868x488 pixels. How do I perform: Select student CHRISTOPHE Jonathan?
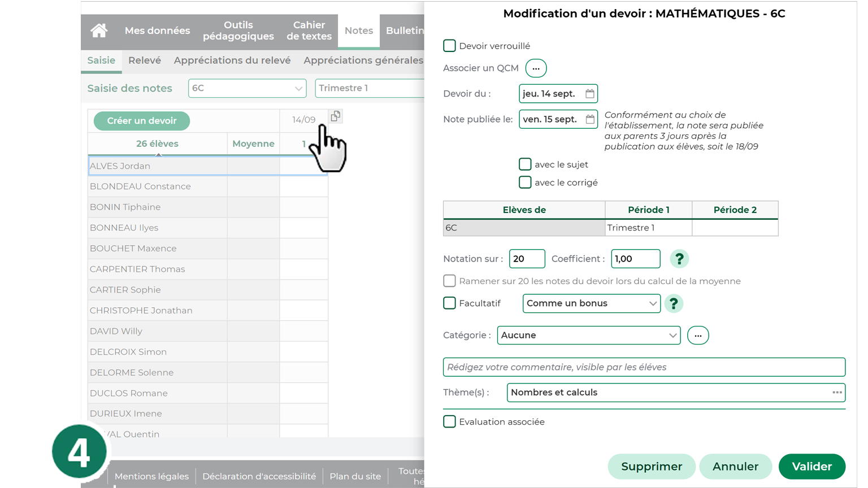click(158, 311)
